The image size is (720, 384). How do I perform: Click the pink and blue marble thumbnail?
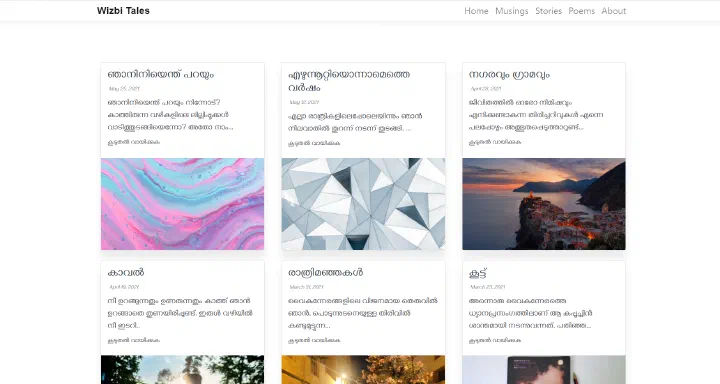[182, 204]
